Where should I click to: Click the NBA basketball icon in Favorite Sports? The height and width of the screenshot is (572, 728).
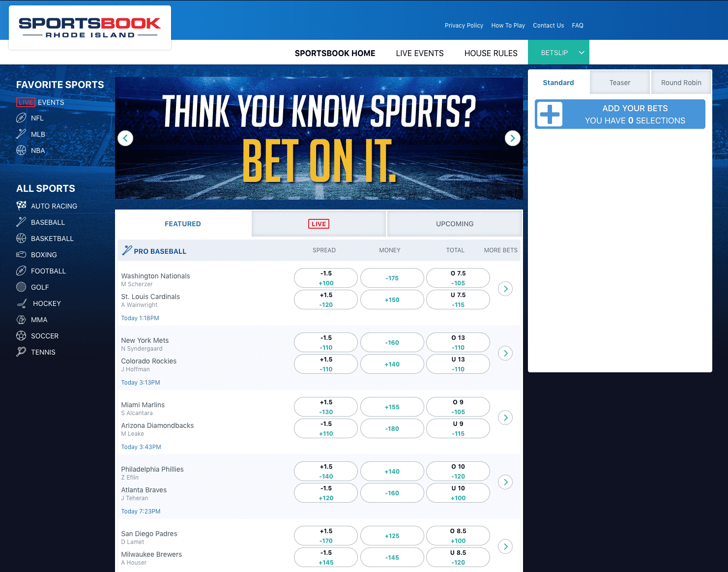(21, 151)
